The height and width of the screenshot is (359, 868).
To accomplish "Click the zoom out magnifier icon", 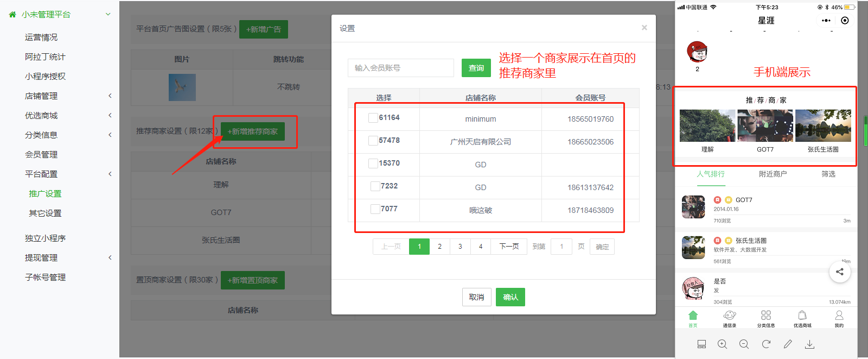I will click(744, 344).
